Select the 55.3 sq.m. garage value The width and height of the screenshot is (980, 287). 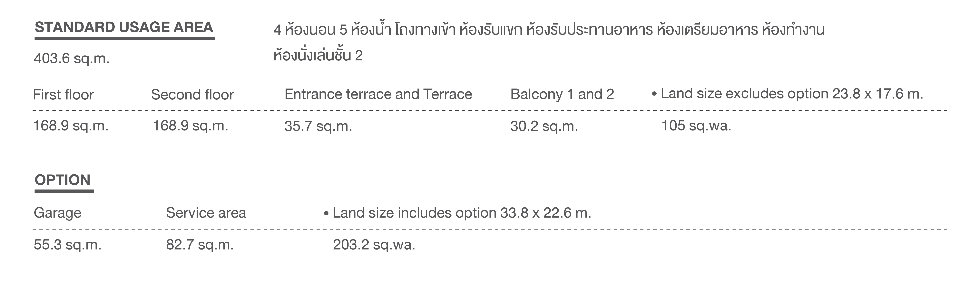pyautogui.click(x=68, y=245)
